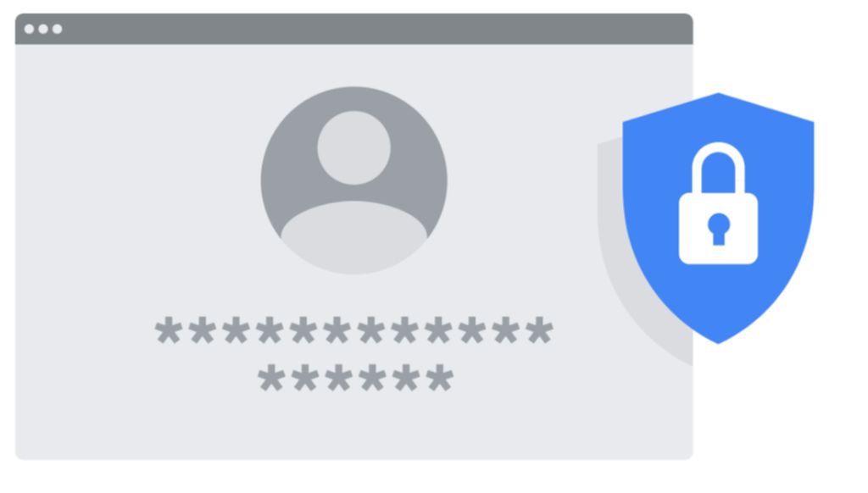The image size is (868, 493).
Task: Click the first window dot in title bar
Action: tap(30, 29)
